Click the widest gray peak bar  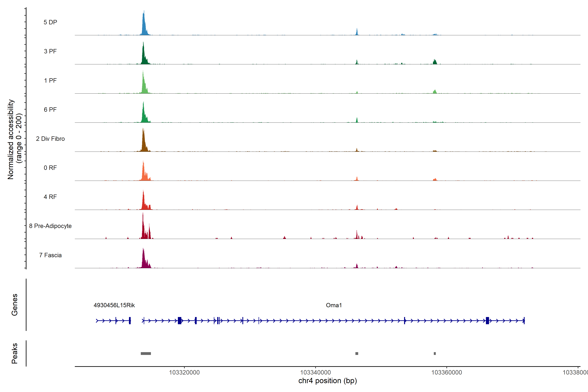coord(146,353)
